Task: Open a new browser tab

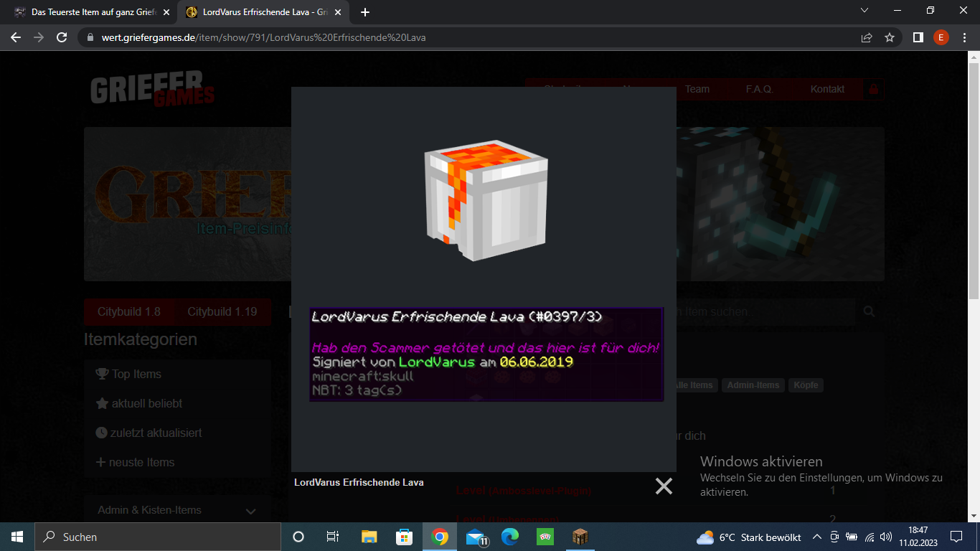Action: click(x=364, y=12)
